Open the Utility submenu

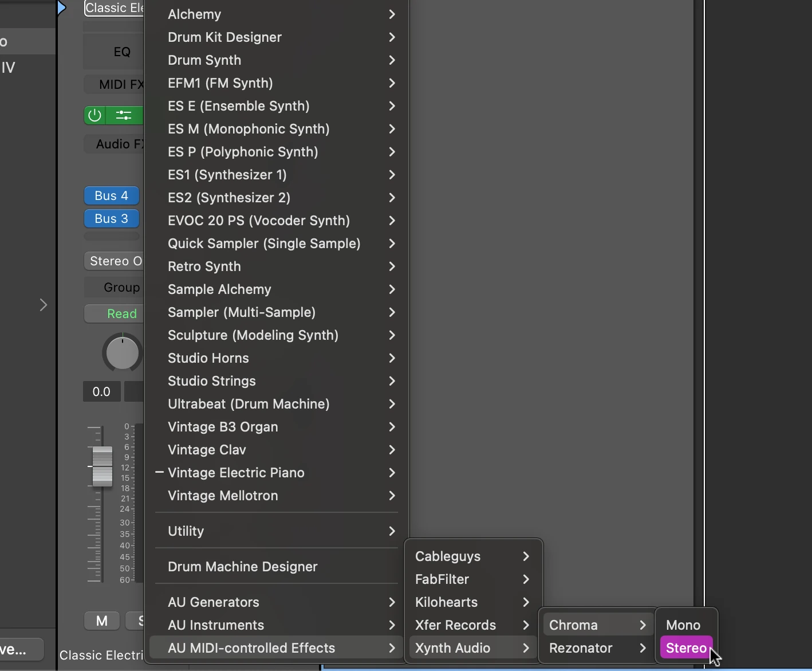coord(277,531)
